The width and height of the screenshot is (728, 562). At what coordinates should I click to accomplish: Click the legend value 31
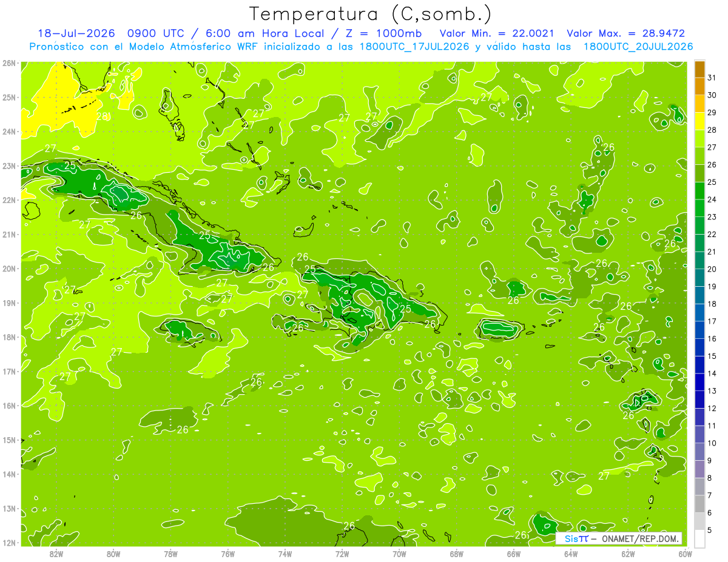tap(712, 78)
